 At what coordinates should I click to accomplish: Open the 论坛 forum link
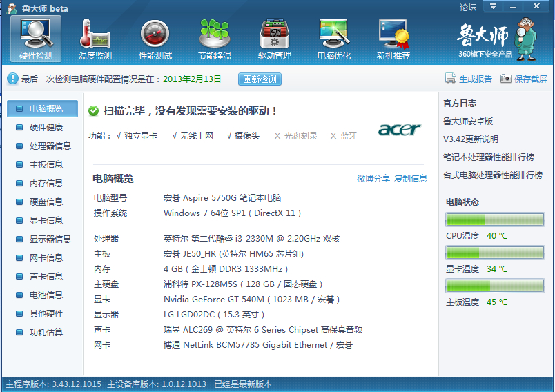[468, 7]
